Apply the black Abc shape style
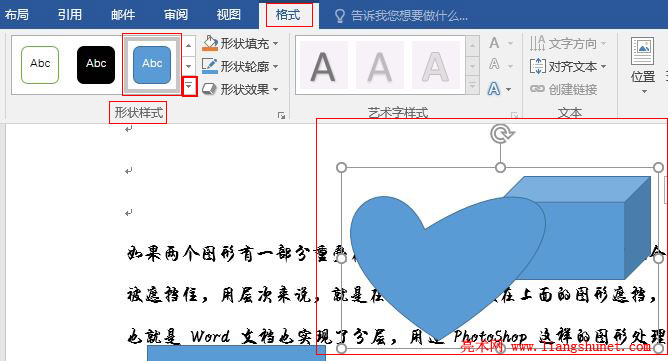The width and height of the screenshot is (668, 361). click(96, 65)
